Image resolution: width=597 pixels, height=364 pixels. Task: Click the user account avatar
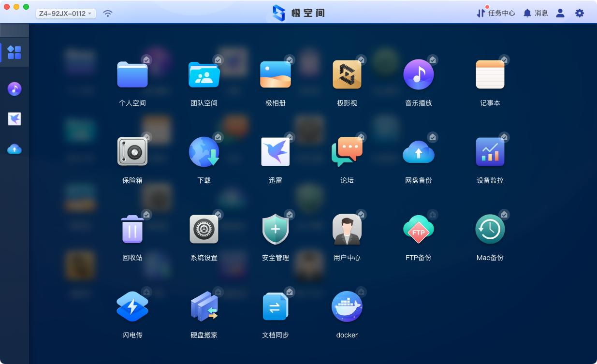click(560, 13)
